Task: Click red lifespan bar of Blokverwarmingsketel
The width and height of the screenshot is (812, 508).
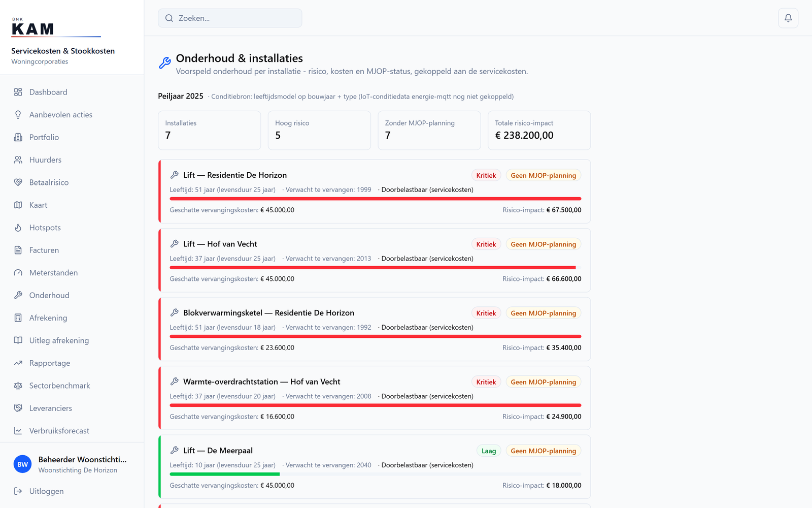Action: pos(376,336)
